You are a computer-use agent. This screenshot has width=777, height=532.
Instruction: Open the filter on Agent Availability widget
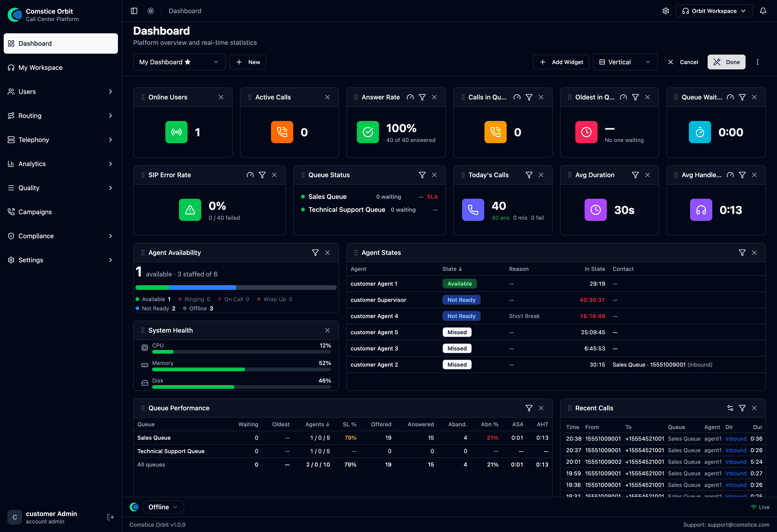click(315, 253)
